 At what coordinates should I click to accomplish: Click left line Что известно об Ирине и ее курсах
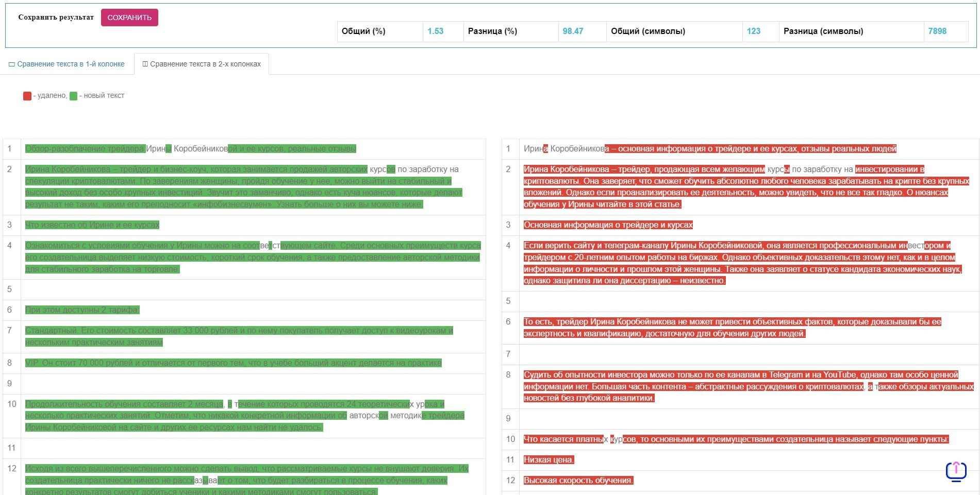92,225
